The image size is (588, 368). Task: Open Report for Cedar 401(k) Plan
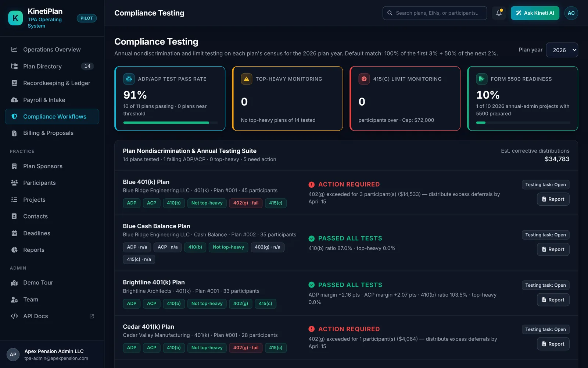tap(553, 344)
